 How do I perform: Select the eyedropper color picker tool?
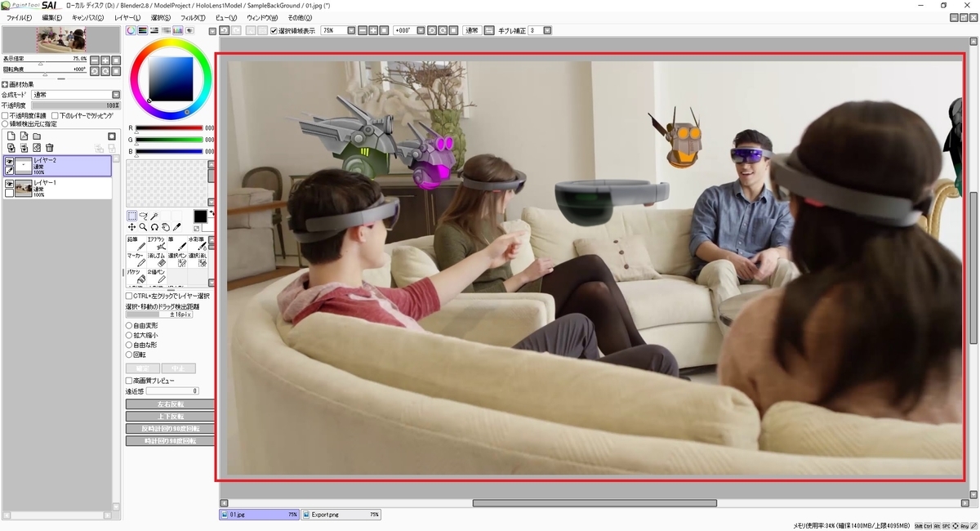point(176,227)
